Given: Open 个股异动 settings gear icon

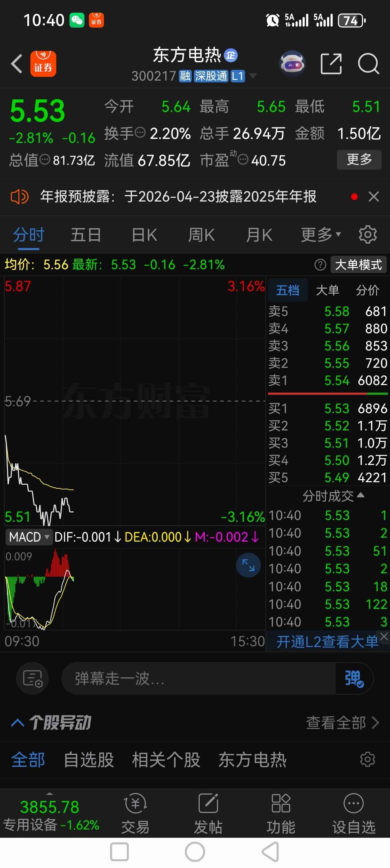Looking at the screenshot, I should click(368, 760).
